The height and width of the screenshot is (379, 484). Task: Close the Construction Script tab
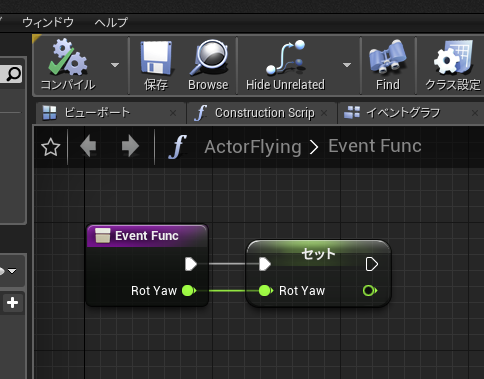pyautogui.click(x=324, y=113)
